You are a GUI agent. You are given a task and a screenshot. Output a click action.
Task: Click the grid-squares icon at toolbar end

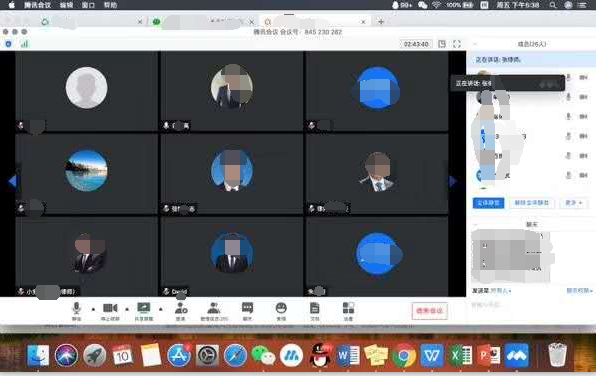point(348,308)
